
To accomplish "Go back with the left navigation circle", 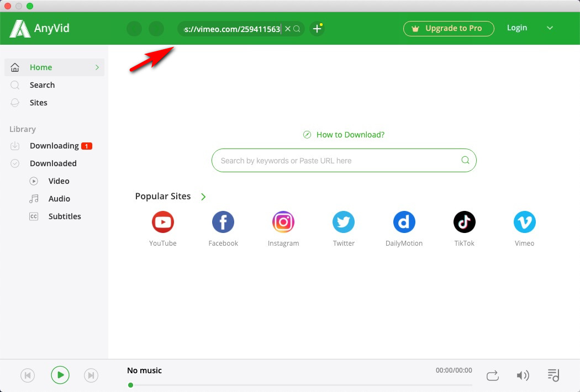I will pyautogui.click(x=134, y=29).
